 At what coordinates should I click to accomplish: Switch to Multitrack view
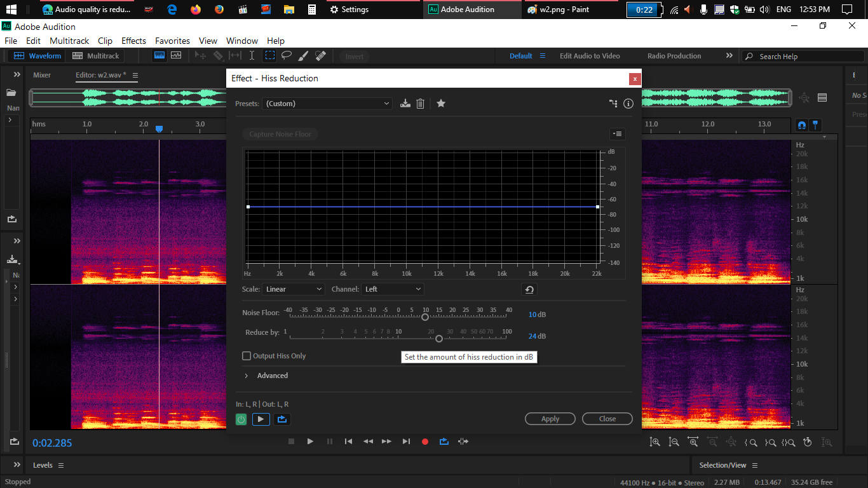97,56
